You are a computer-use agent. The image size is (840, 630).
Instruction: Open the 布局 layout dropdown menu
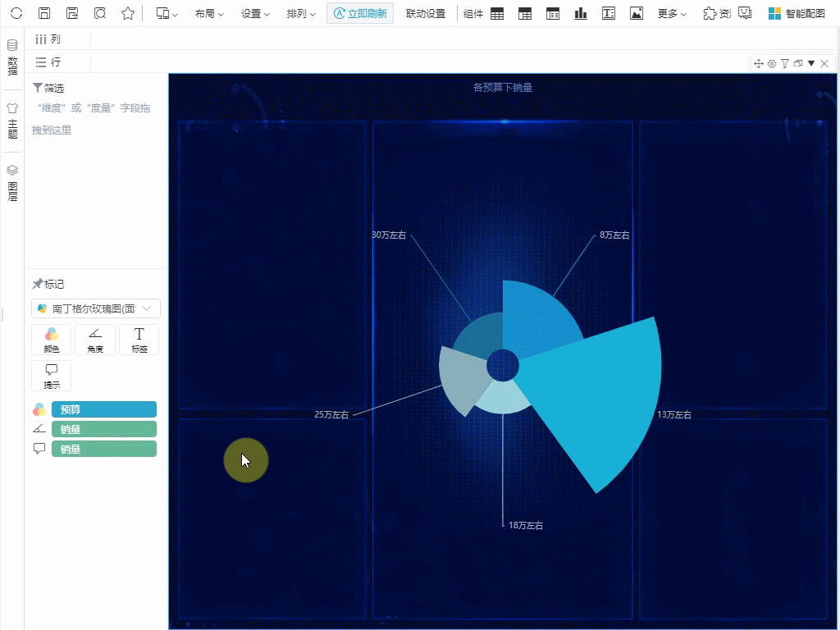[209, 13]
